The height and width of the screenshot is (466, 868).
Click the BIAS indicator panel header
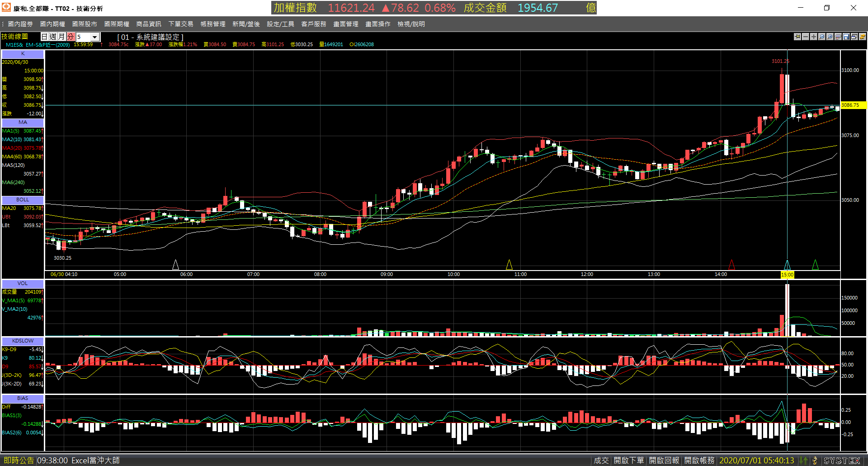pyautogui.click(x=23, y=399)
